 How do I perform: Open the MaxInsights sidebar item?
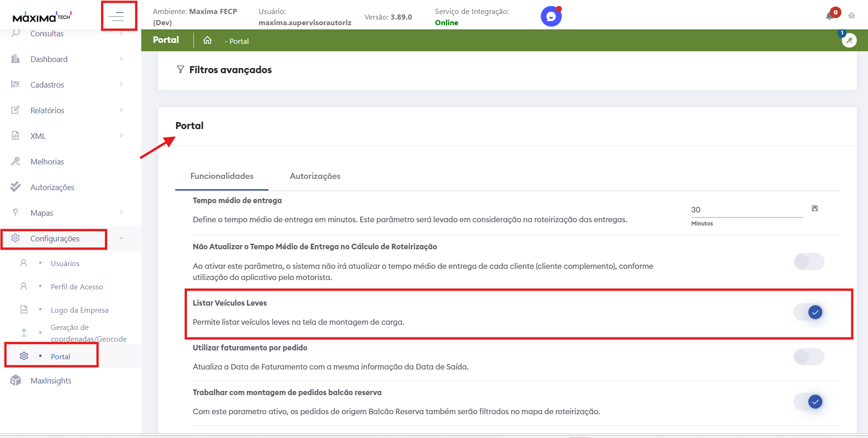(x=51, y=381)
